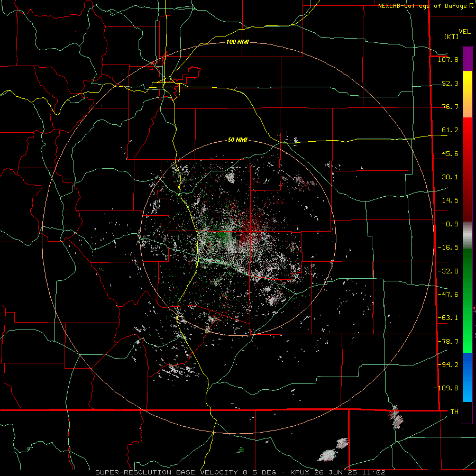Click the TH legend label

(x=454, y=412)
